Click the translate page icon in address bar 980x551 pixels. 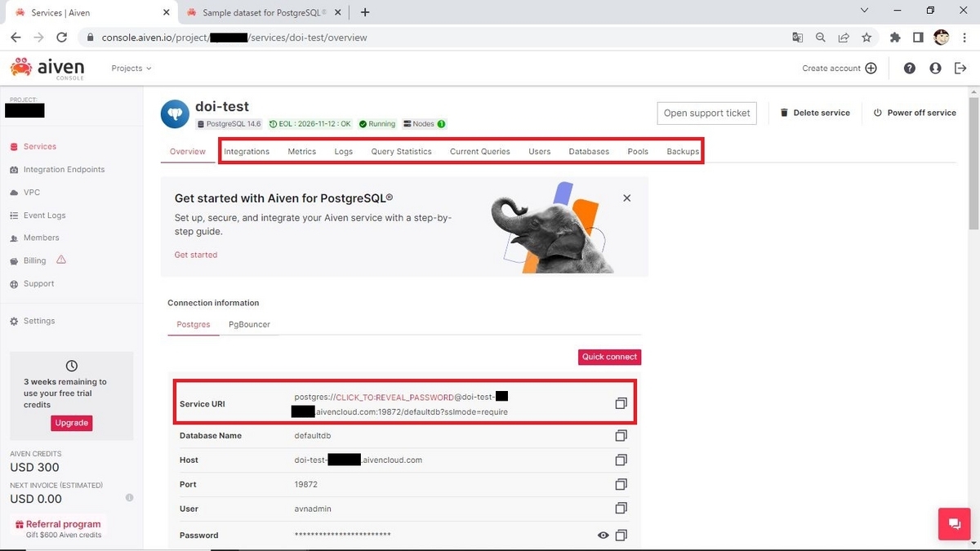click(798, 38)
